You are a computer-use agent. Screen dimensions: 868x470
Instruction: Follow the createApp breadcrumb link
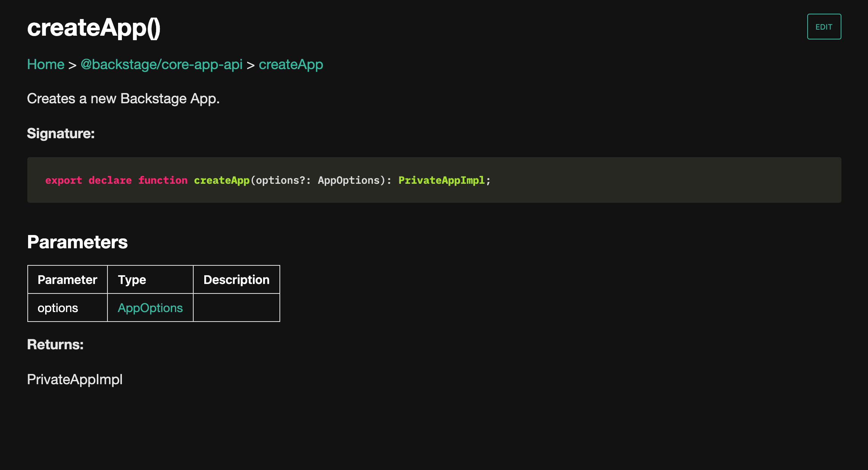point(291,65)
